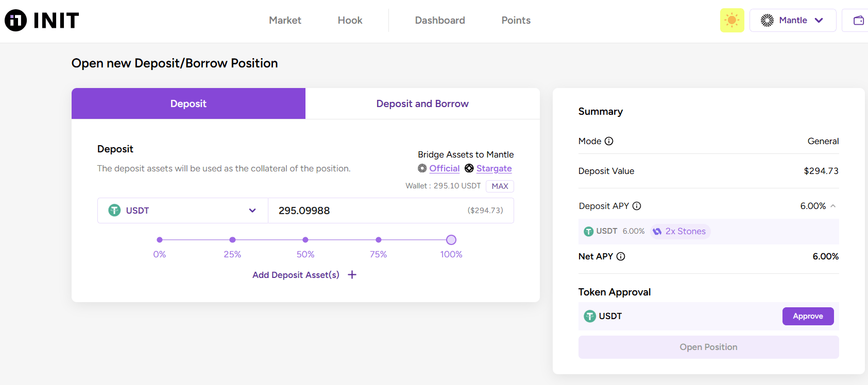Go to the Dashboard page
Viewport: 868px width, 385px height.
pos(440,21)
